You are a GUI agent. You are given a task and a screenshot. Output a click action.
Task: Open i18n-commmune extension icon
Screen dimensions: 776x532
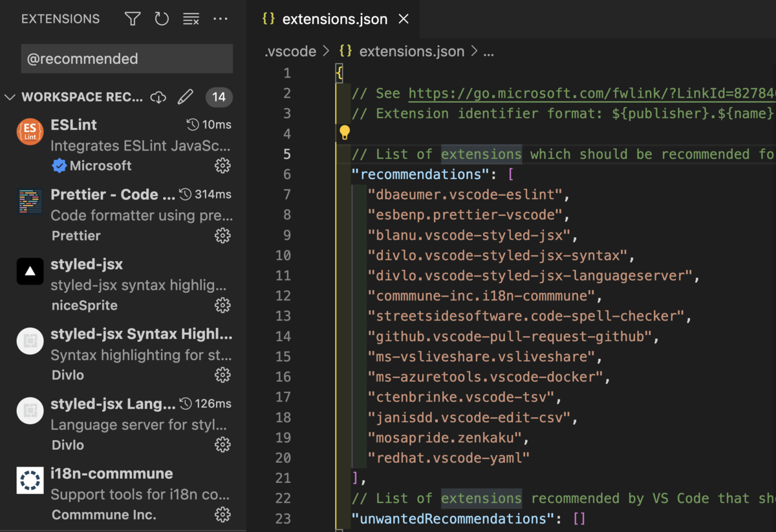30,481
